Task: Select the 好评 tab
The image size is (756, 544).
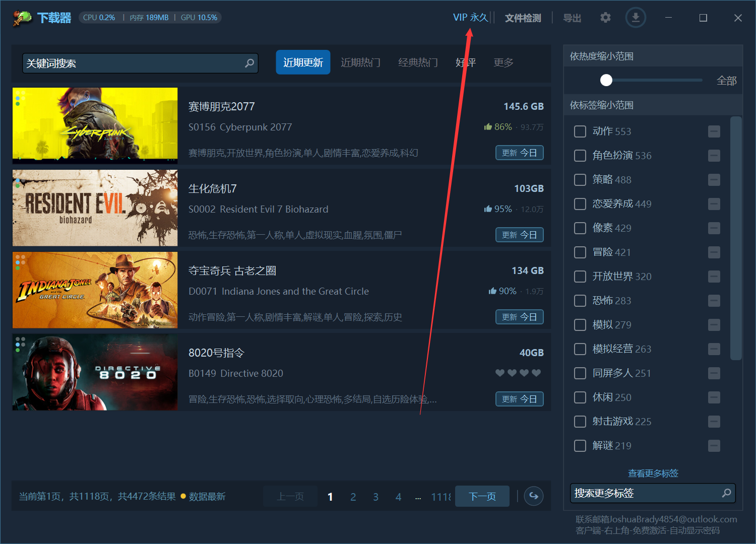Action: 466,62
